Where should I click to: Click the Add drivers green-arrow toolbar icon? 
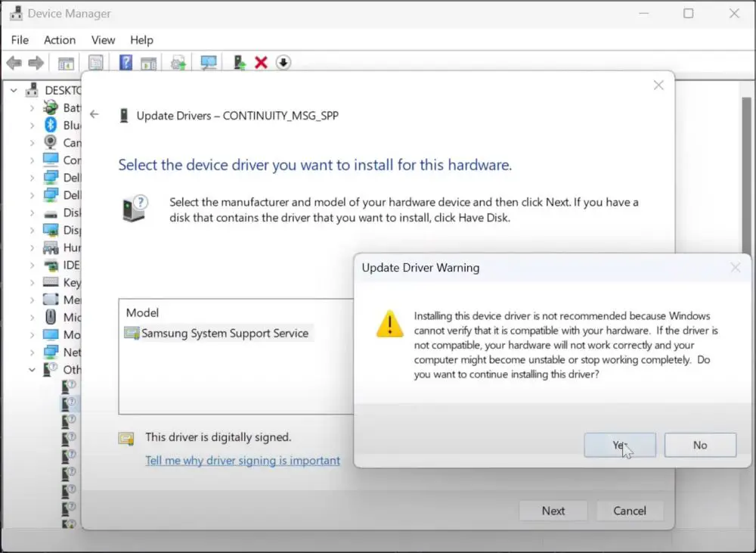tap(240, 63)
